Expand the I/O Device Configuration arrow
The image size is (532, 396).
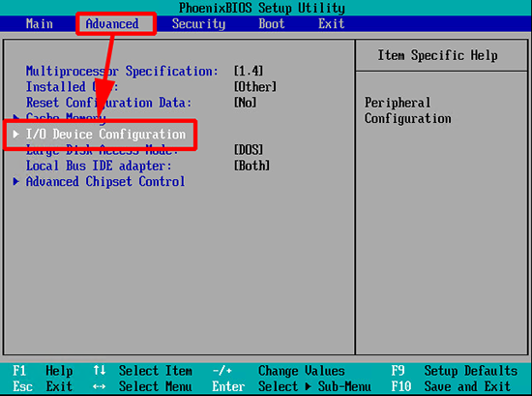coord(15,135)
